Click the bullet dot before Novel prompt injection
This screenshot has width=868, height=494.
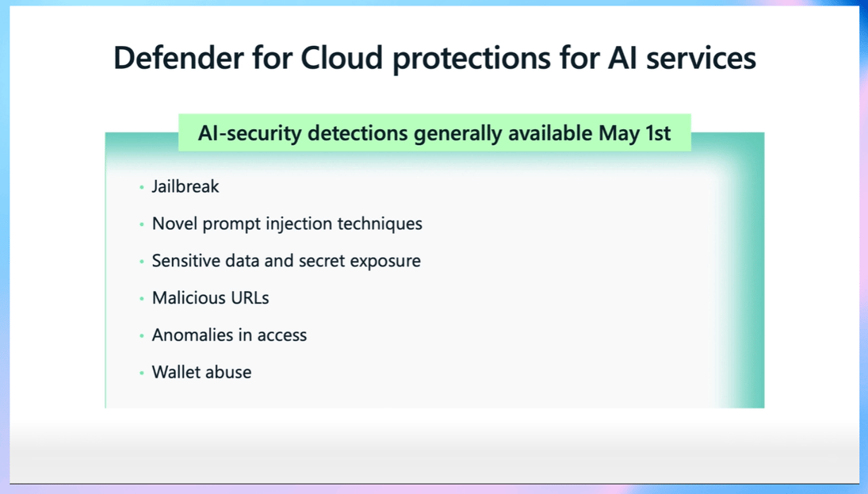[142, 225]
